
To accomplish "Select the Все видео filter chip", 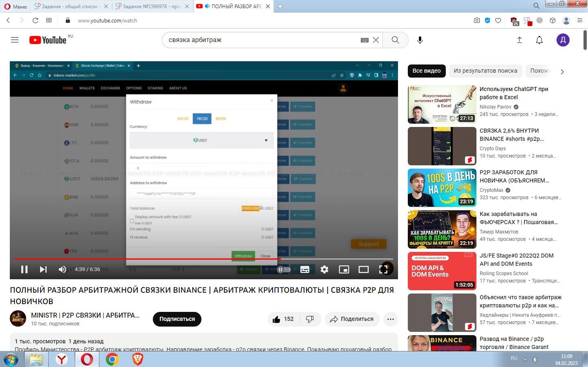I will coord(426,71).
